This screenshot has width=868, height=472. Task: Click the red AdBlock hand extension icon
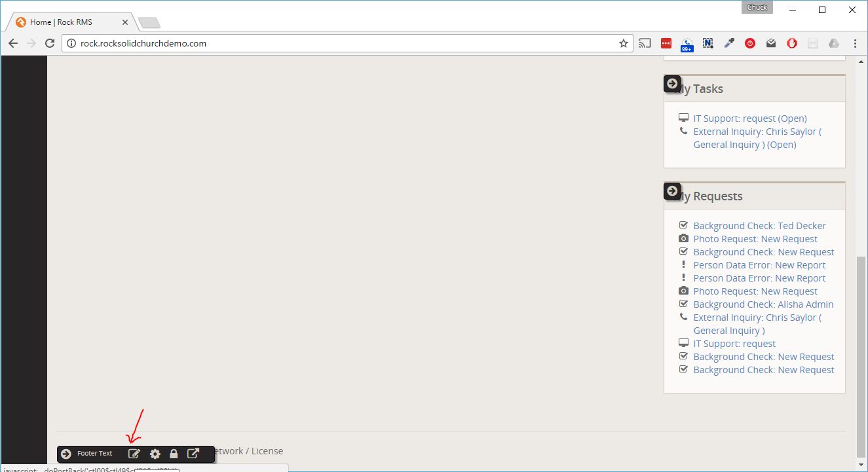coord(792,43)
